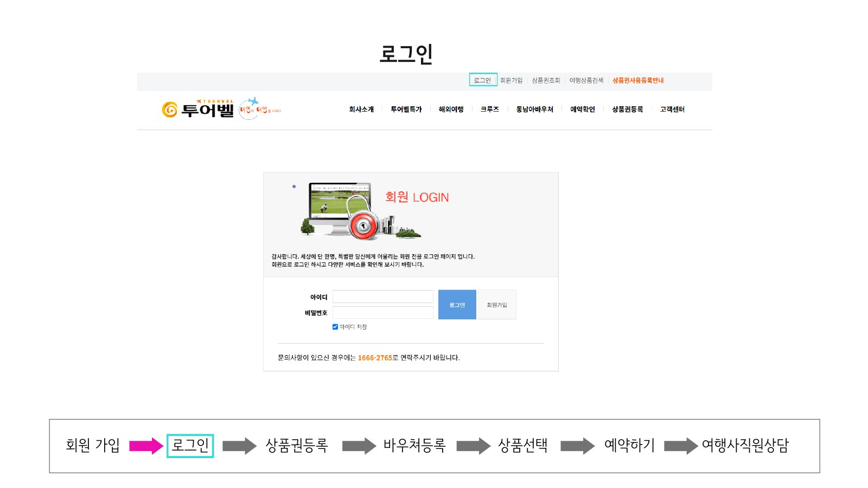Click the monitor and padlock image
The width and height of the screenshot is (868, 488).
[x=360, y=211]
